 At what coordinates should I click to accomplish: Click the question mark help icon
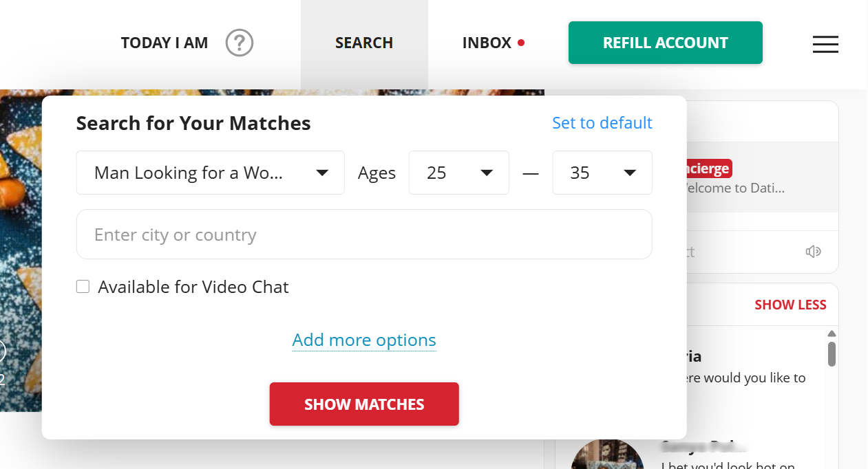[240, 43]
